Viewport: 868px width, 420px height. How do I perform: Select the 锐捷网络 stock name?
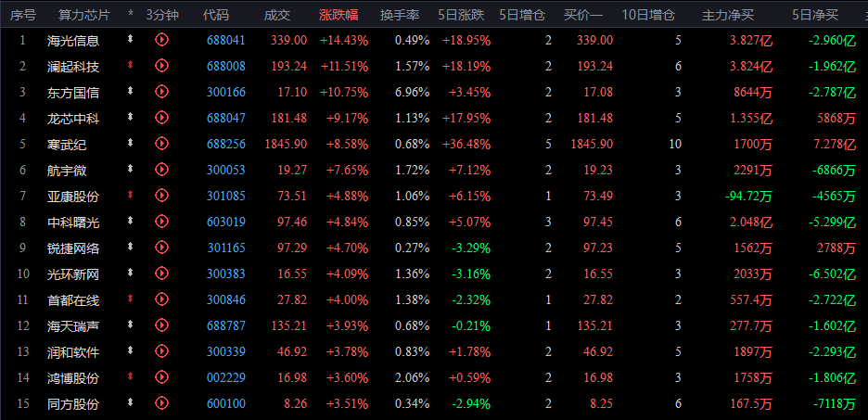pyautogui.click(x=73, y=248)
